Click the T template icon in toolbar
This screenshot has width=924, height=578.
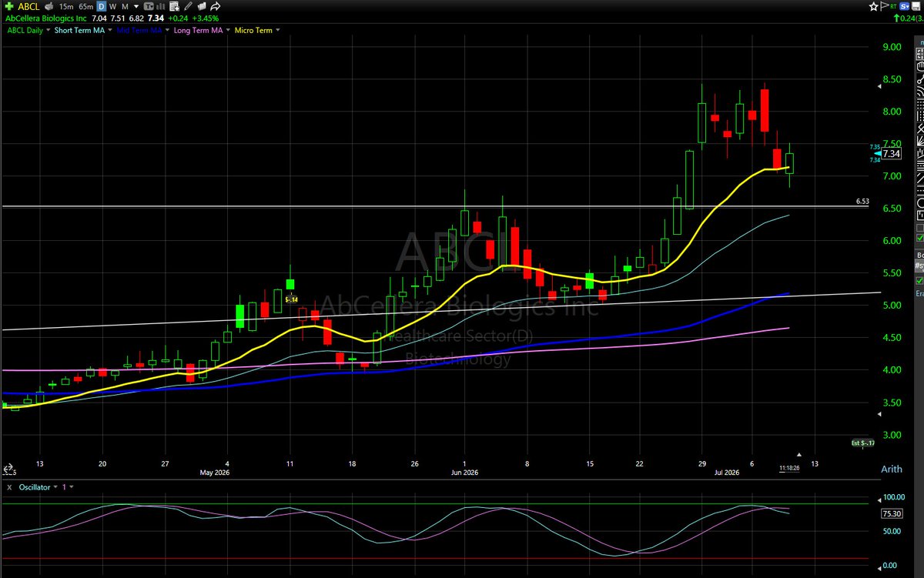pyautogui.click(x=149, y=7)
